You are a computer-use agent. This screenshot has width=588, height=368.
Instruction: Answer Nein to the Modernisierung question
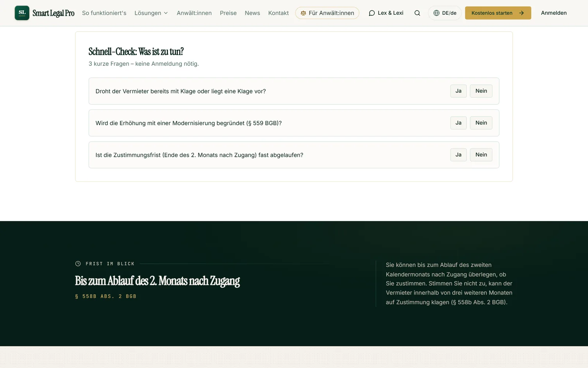pyautogui.click(x=481, y=123)
